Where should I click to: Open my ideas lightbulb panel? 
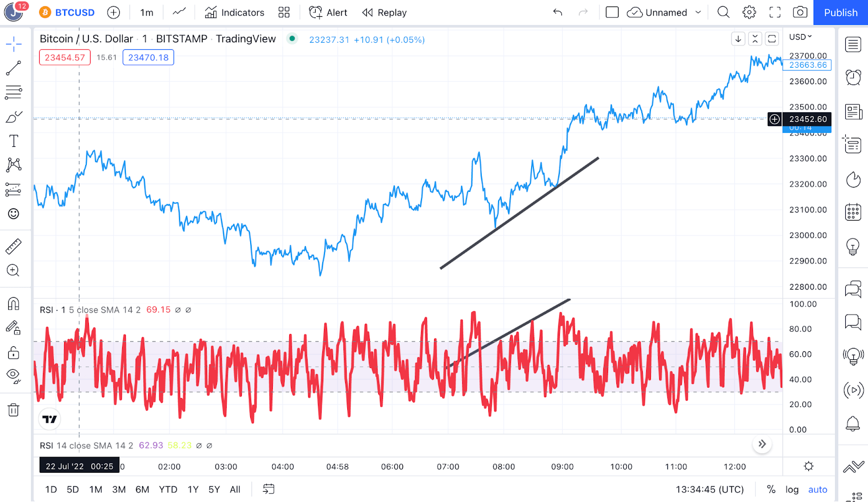coord(853,247)
